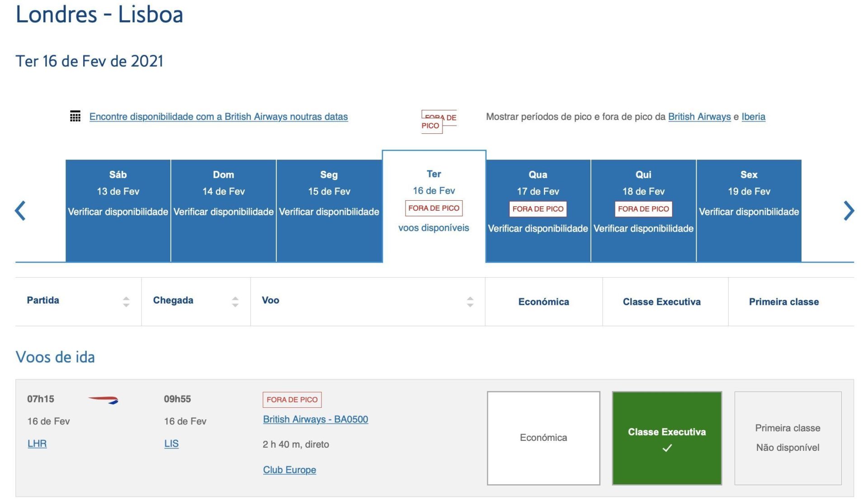Click Voos de ida heading
Viewport: 868px width, 501px height.
pyautogui.click(x=55, y=357)
